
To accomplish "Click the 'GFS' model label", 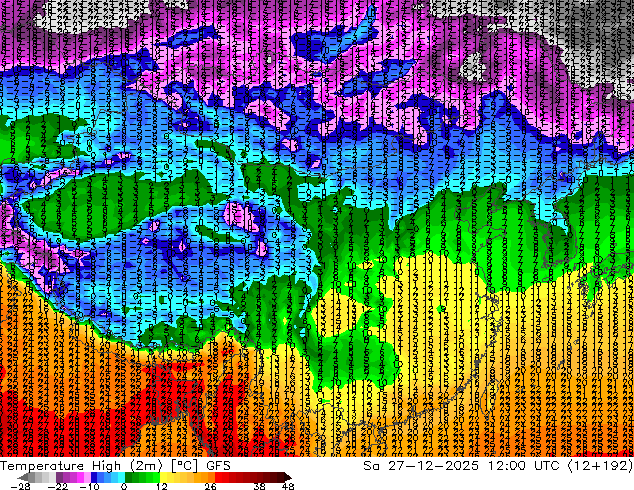I will tap(218, 466).
